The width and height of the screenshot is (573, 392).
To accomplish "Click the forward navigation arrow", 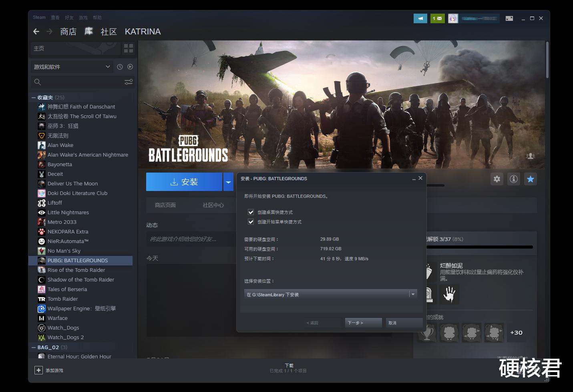I will pyautogui.click(x=50, y=32).
